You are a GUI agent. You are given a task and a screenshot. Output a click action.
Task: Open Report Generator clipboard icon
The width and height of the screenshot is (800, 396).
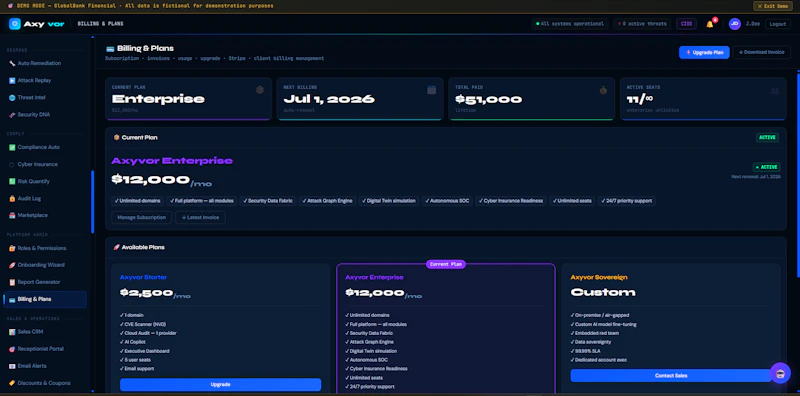click(12, 282)
